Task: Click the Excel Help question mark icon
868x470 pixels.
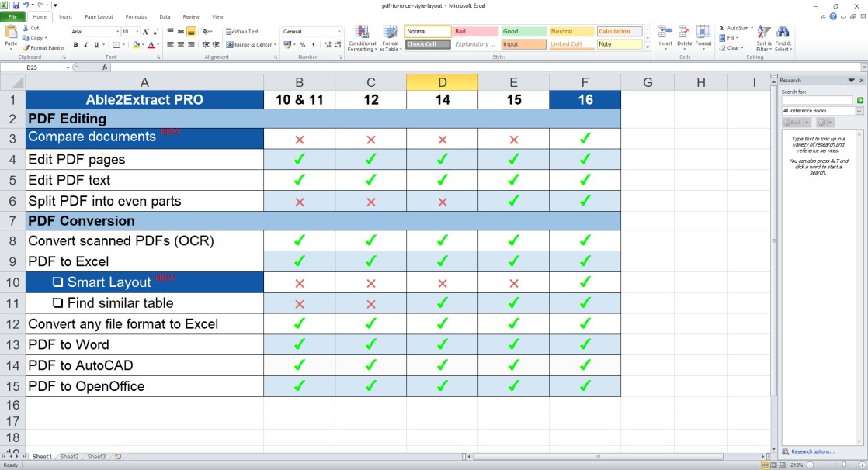Action: coord(833,16)
